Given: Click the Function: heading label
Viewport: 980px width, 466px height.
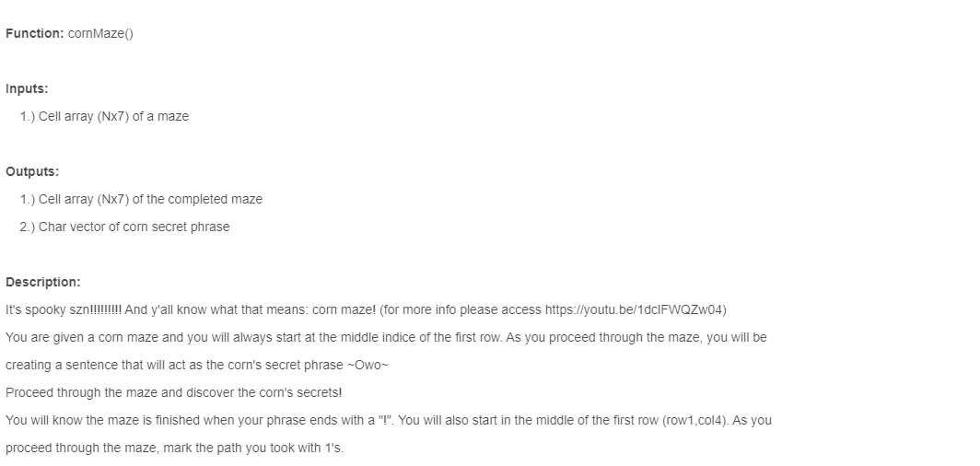Looking at the screenshot, I should (35, 34).
